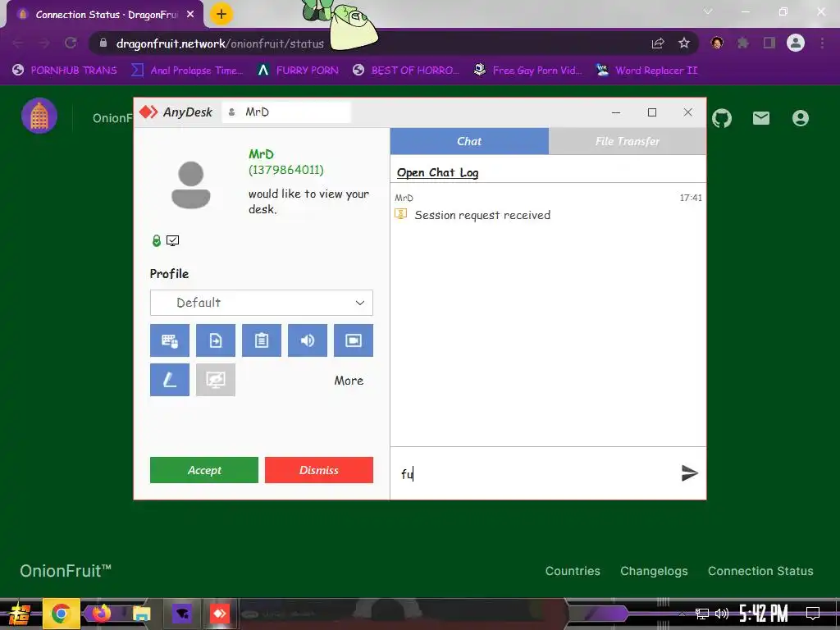Toggle file transfer permission icon
The width and height of the screenshot is (840, 630).
coord(216,340)
